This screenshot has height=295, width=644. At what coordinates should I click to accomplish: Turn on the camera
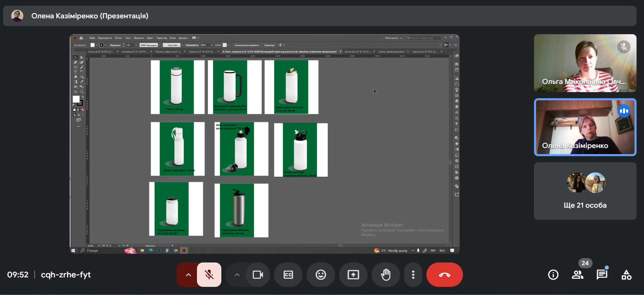click(258, 275)
